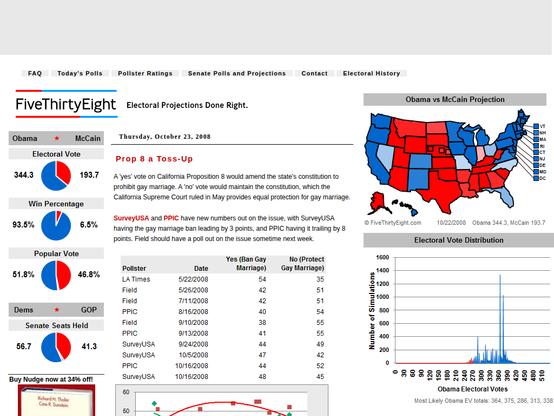Click the 'No (Protect Gay Marriage)' column header
The height and width of the screenshot is (416, 554).
[x=302, y=264]
